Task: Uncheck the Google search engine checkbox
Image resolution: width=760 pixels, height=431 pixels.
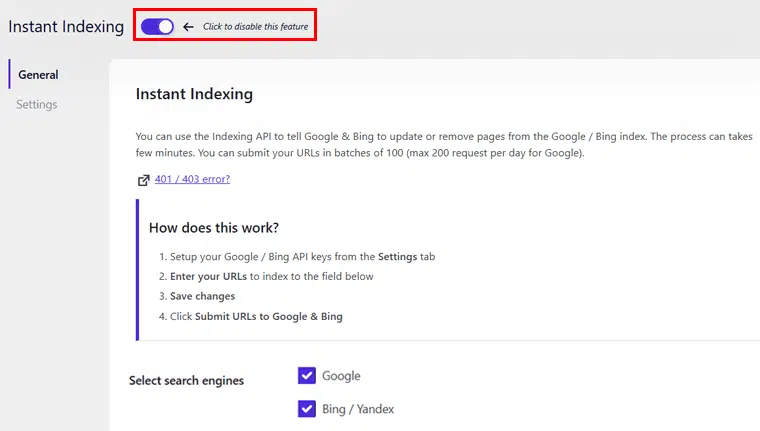Action: (307, 375)
